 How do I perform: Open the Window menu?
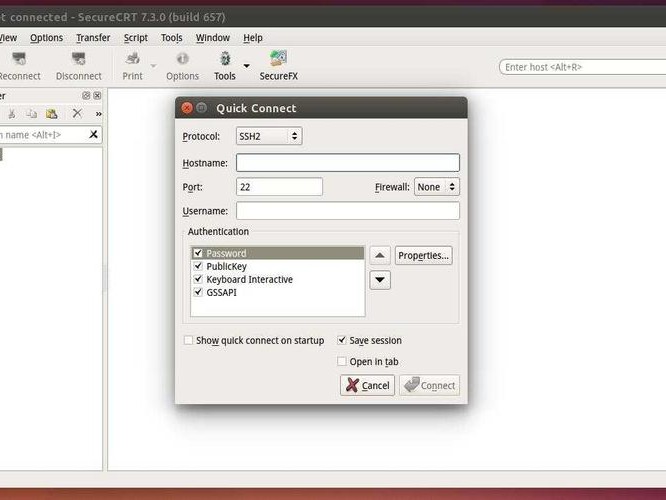click(x=212, y=38)
